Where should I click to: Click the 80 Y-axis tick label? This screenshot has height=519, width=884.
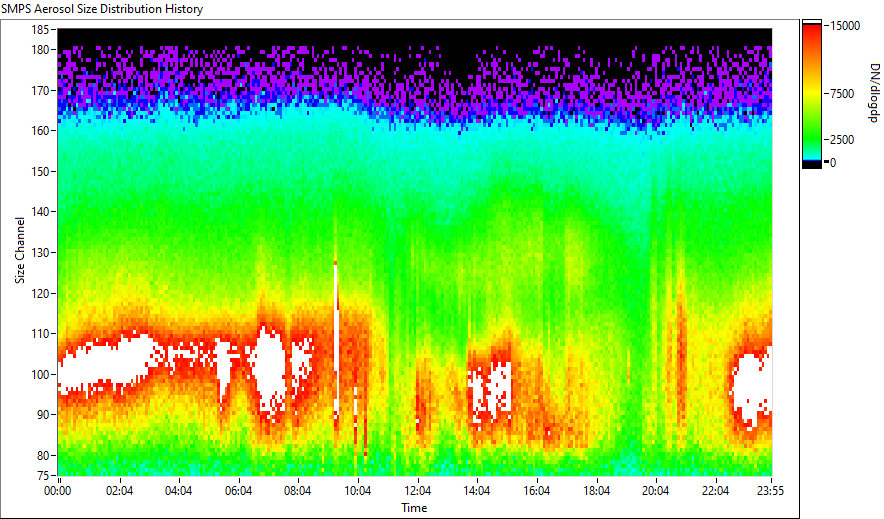[43, 456]
